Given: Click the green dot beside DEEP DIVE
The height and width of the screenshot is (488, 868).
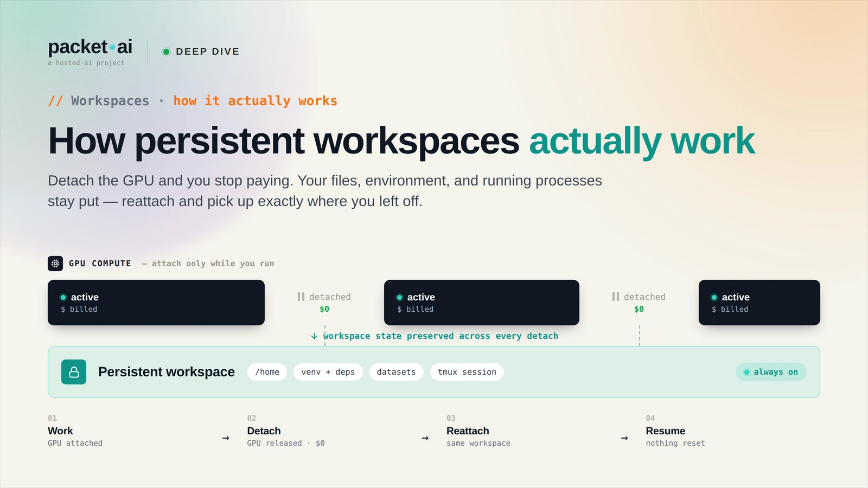Looking at the screenshot, I should (x=167, y=52).
